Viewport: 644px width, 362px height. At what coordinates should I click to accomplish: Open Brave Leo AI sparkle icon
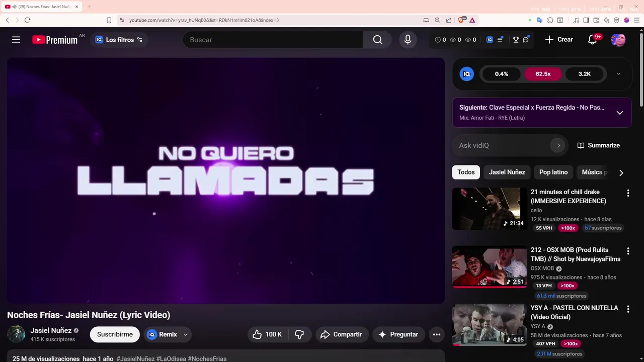pos(606,20)
